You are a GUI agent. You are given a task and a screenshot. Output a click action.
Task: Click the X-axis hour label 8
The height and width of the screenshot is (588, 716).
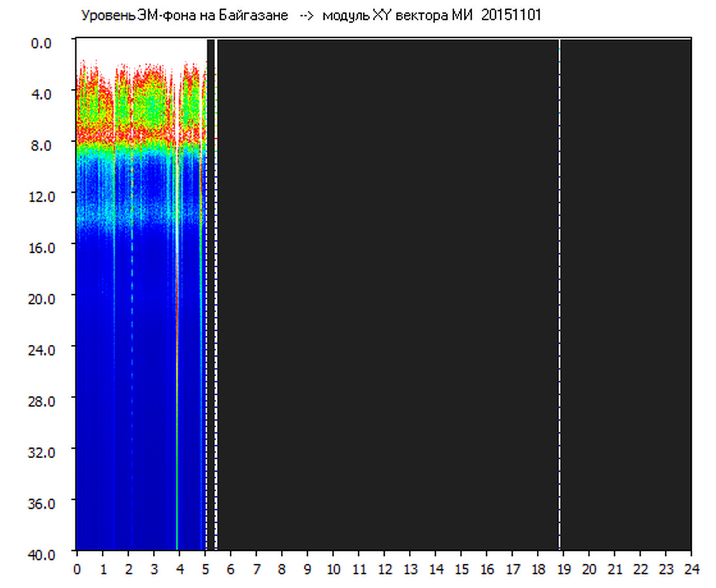(282, 569)
